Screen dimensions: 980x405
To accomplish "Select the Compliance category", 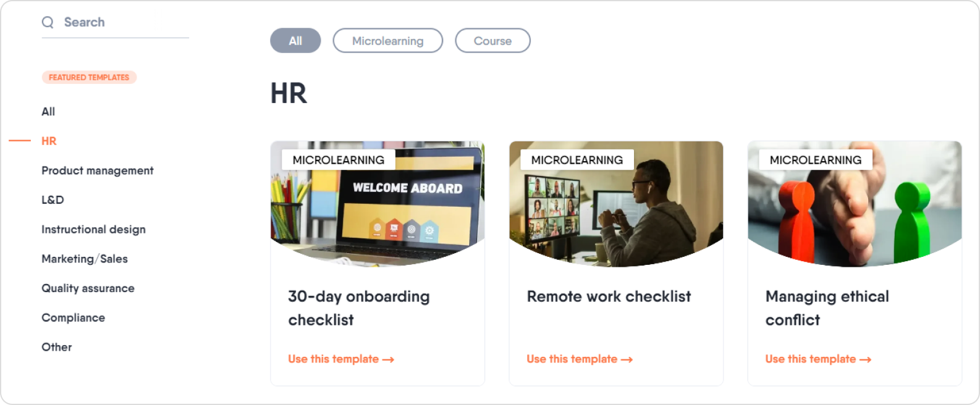I will (73, 318).
